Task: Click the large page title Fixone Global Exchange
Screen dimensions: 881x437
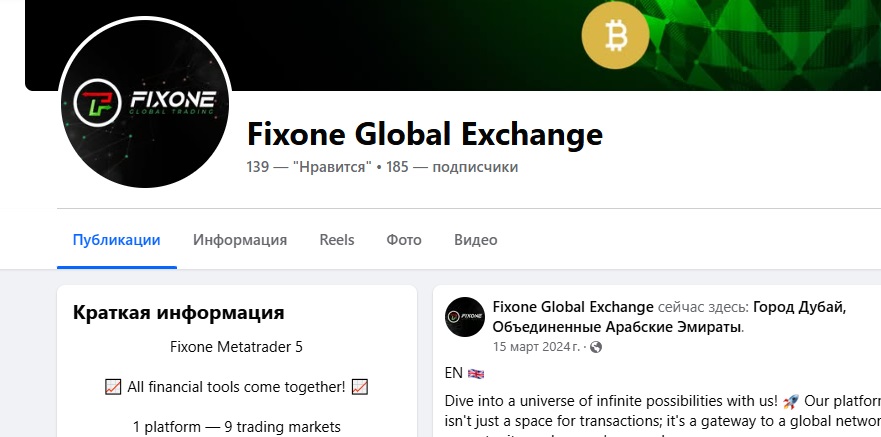Action: (425, 134)
